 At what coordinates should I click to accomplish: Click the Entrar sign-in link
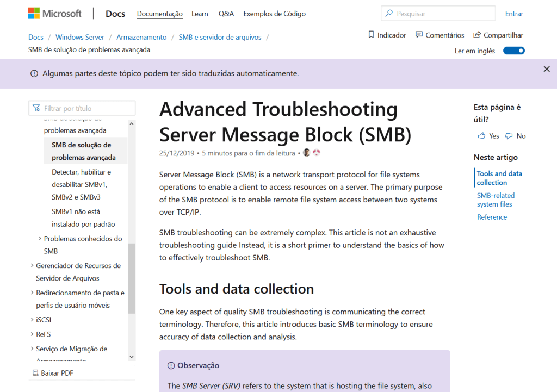coord(514,14)
